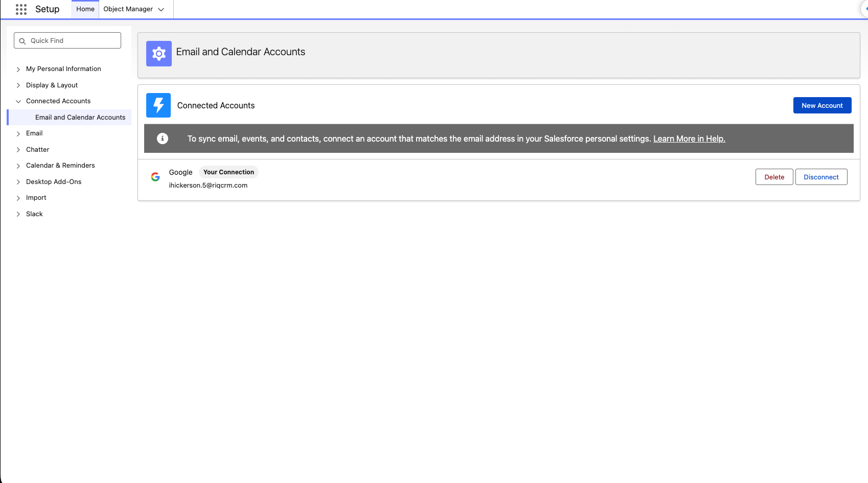
Task: Click the Your Connection badge
Action: 229,172
